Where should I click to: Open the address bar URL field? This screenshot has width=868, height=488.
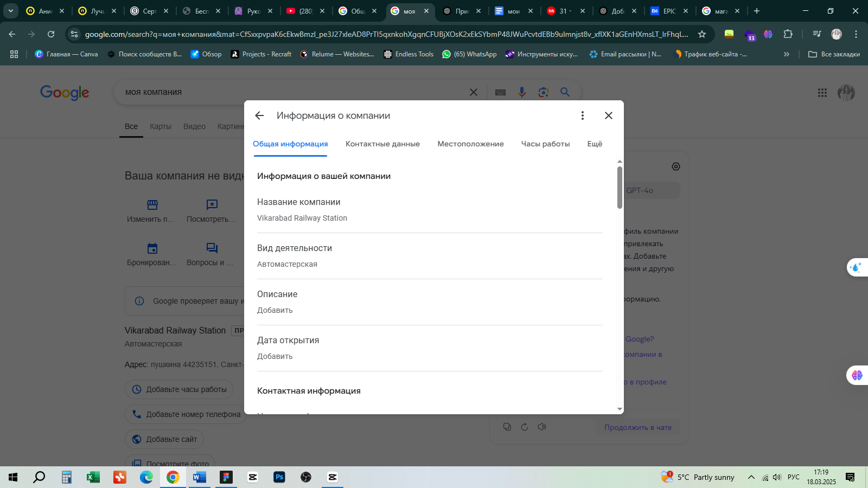(x=386, y=34)
